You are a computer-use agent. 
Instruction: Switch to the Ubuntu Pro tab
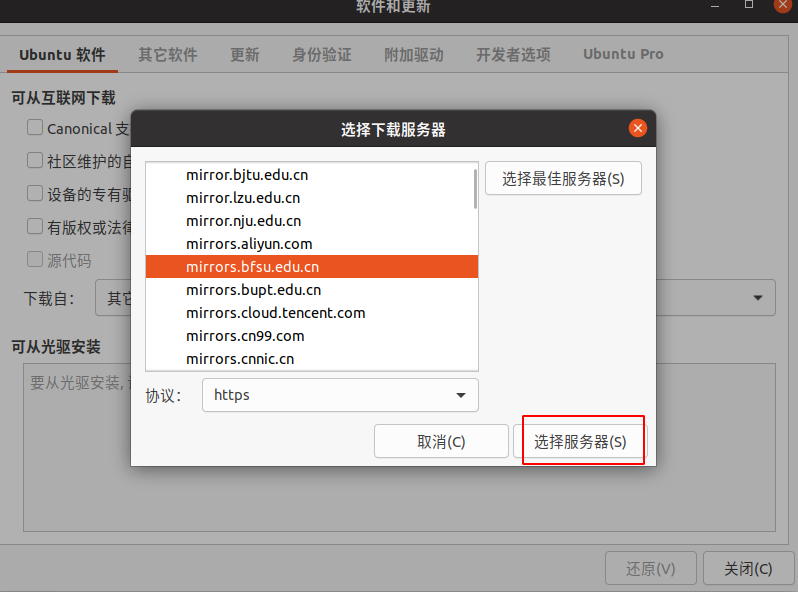[x=623, y=54]
